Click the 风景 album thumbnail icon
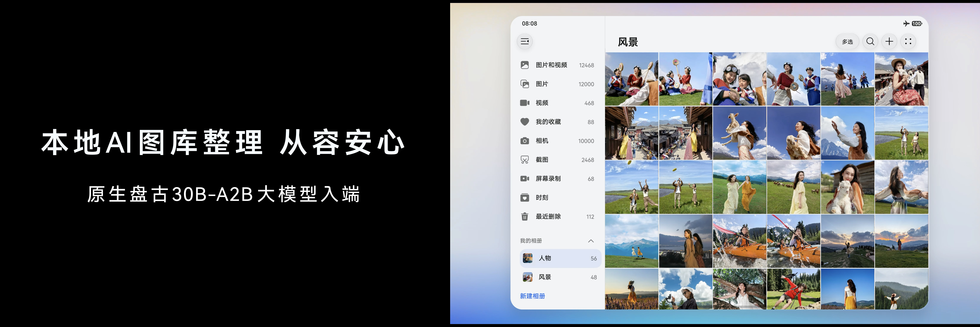Image resolution: width=980 pixels, height=327 pixels. [528, 277]
